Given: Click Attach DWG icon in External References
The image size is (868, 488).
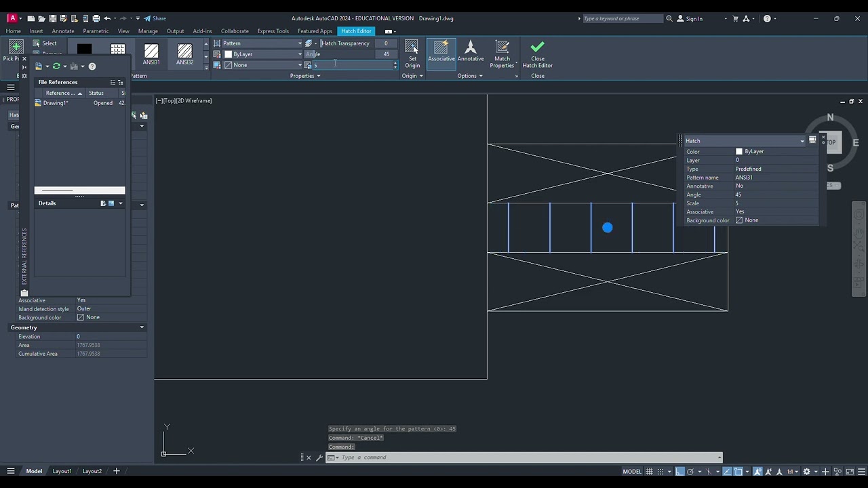Looking at the screenshot, I should click(39, 66).
